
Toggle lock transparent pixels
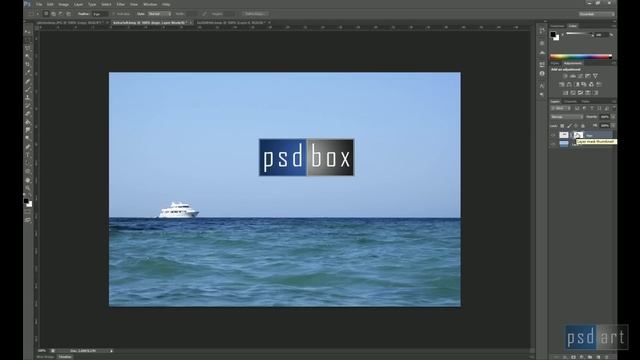point(562,126)
